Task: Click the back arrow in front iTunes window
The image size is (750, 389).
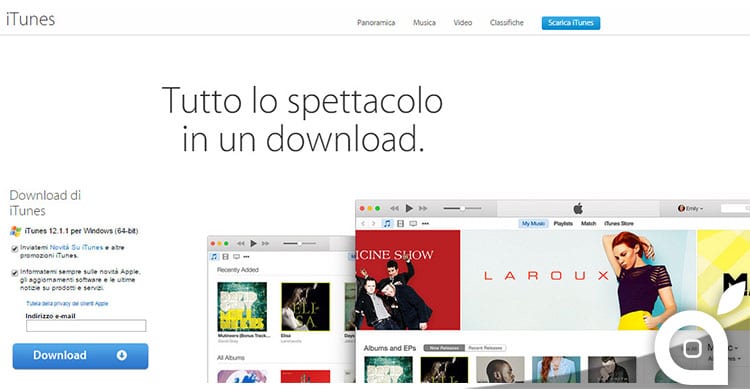Action: [364, 223]
